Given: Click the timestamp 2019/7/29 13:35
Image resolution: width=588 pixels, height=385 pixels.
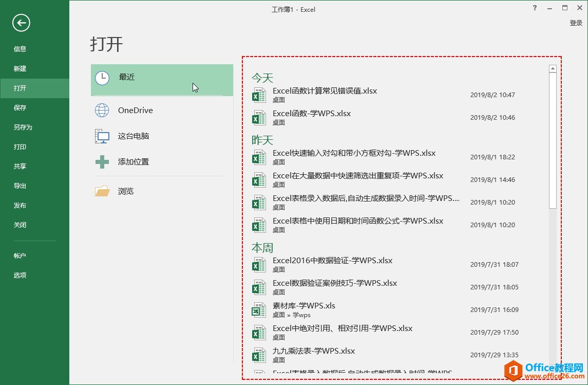Looking at the screenshot, I should (x=494, y=355).
